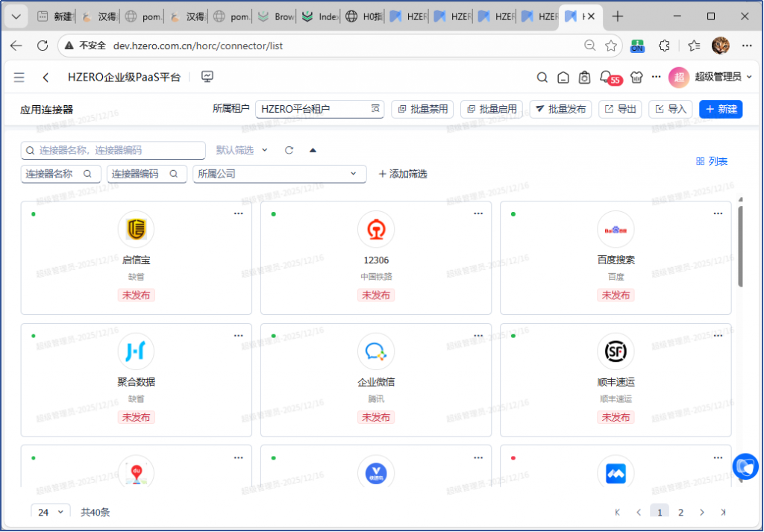Viewport: 764px width, 532px height.
Task: Click the 企业微信 connector icon
Action: [x=375, y=351]
